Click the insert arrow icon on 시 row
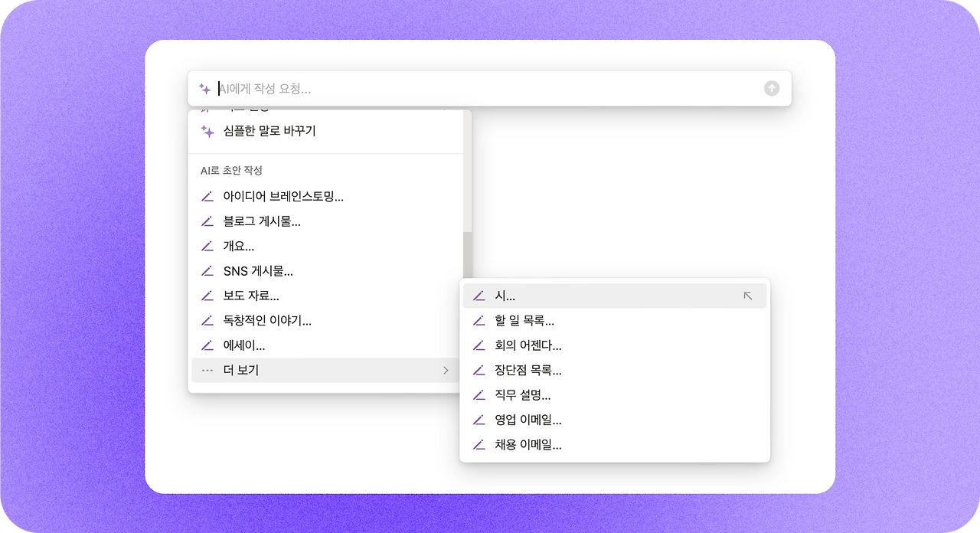This screenshot has width=980, height=533. [x=748, y=296]
